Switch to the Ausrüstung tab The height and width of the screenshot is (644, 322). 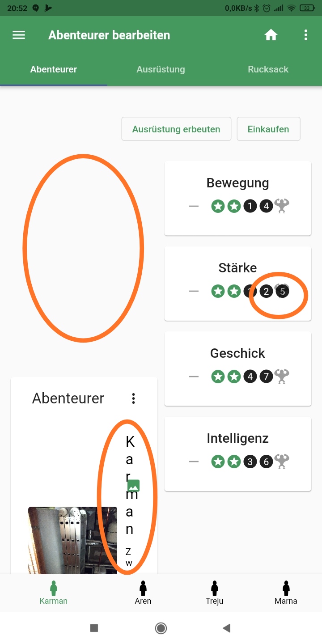click(161, 69)
